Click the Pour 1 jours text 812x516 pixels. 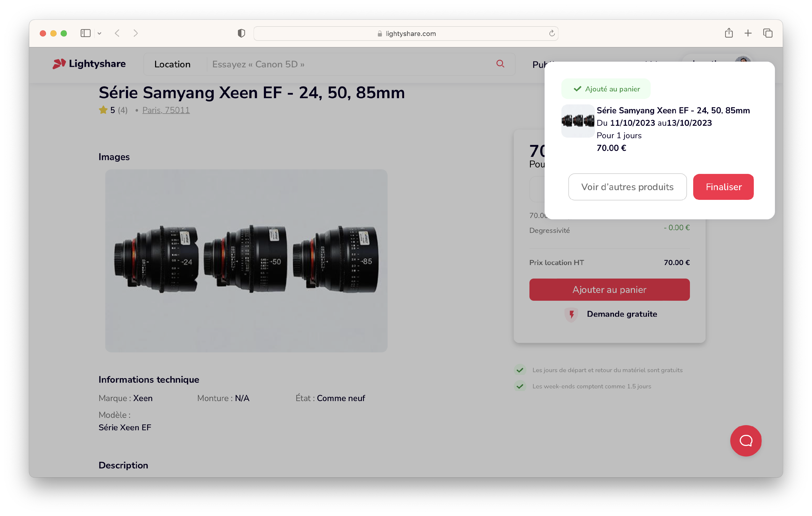(x=619, y=135)
